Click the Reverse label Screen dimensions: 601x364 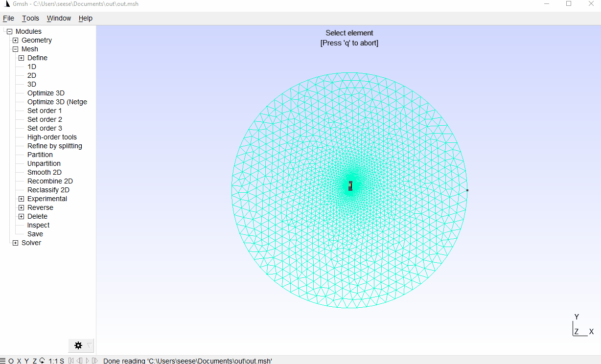coord(40,207)
